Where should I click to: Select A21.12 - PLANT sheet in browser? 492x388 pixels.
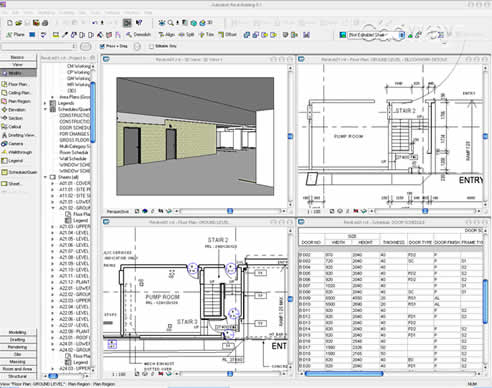click(74, 282)
